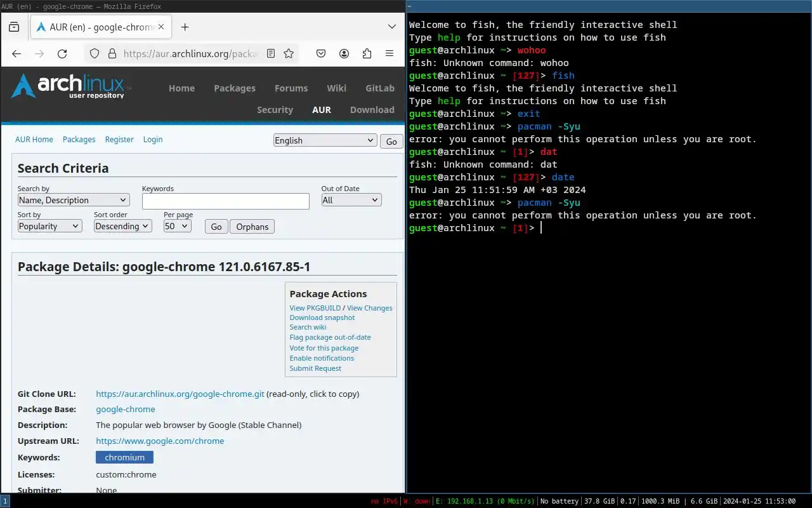Open Packages in Arch navigation bar
Screen dimensions: 812x508
point(235,88)
